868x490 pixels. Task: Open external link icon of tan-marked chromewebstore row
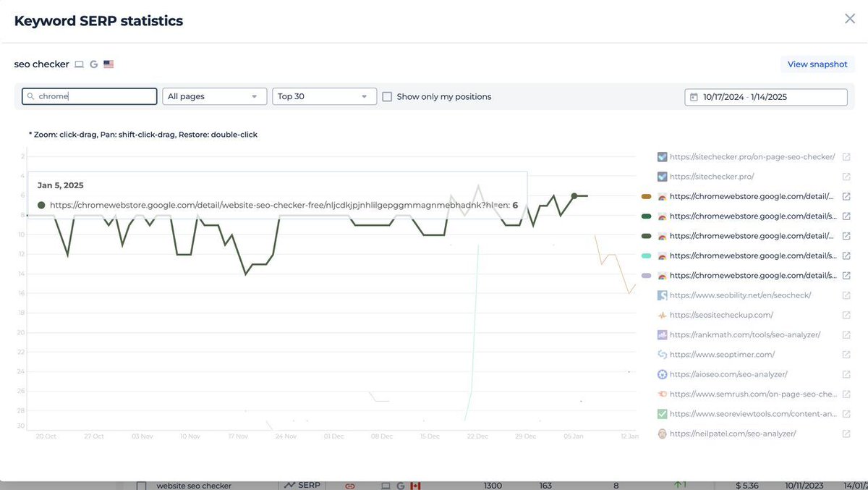[x=846, y=196]
